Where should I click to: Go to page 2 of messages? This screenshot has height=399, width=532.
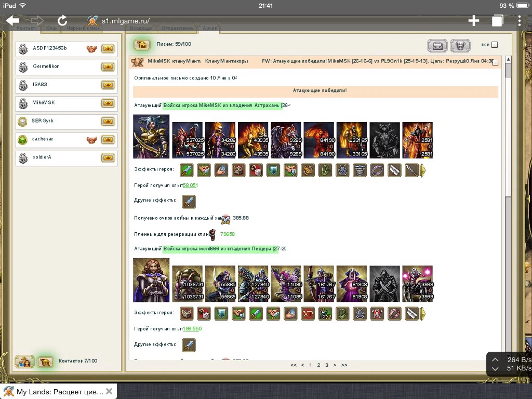pyautogui.click(x=318, y=365)
